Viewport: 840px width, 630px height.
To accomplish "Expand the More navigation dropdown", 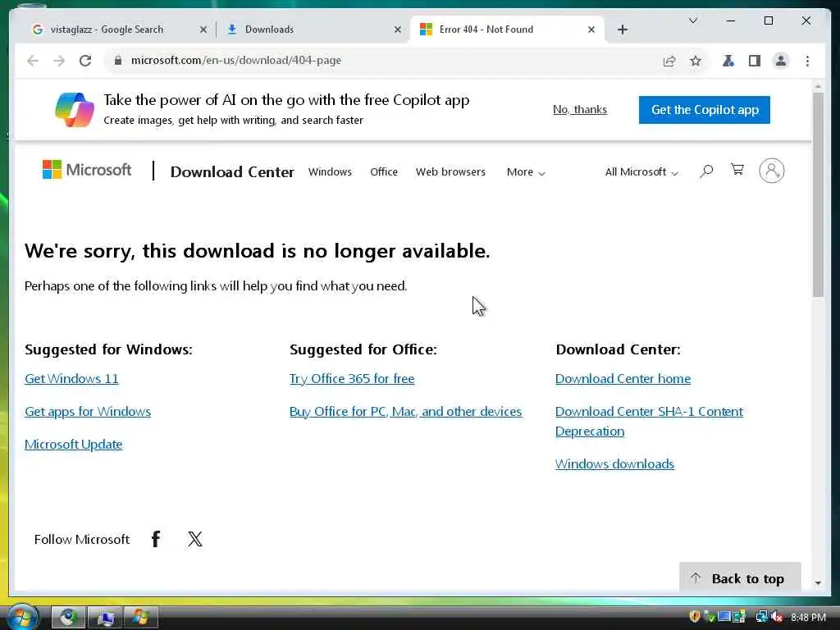I will [x=526, y=172].
